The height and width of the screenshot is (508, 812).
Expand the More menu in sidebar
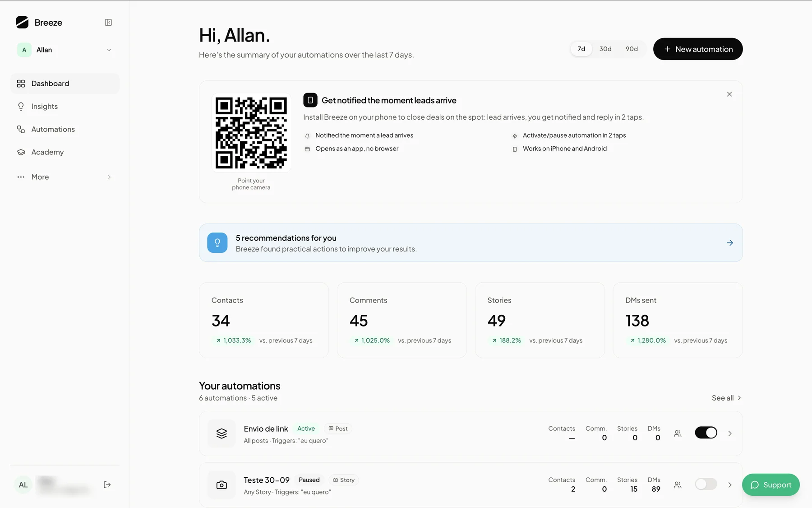(x=65, y=177)
